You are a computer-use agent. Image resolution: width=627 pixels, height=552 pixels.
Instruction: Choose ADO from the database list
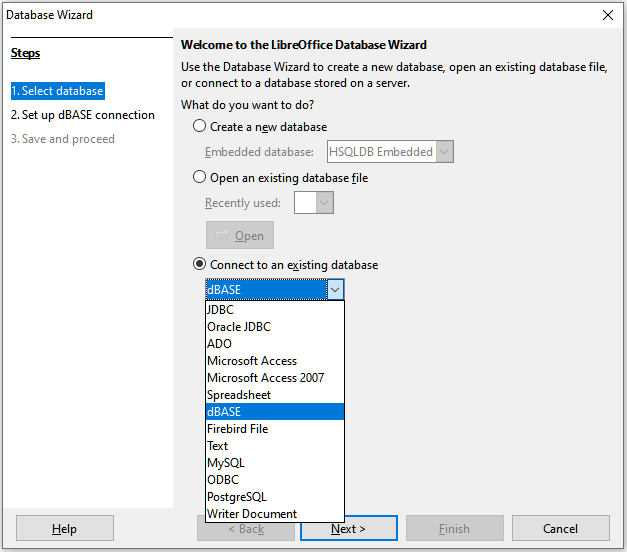point(275,344)
